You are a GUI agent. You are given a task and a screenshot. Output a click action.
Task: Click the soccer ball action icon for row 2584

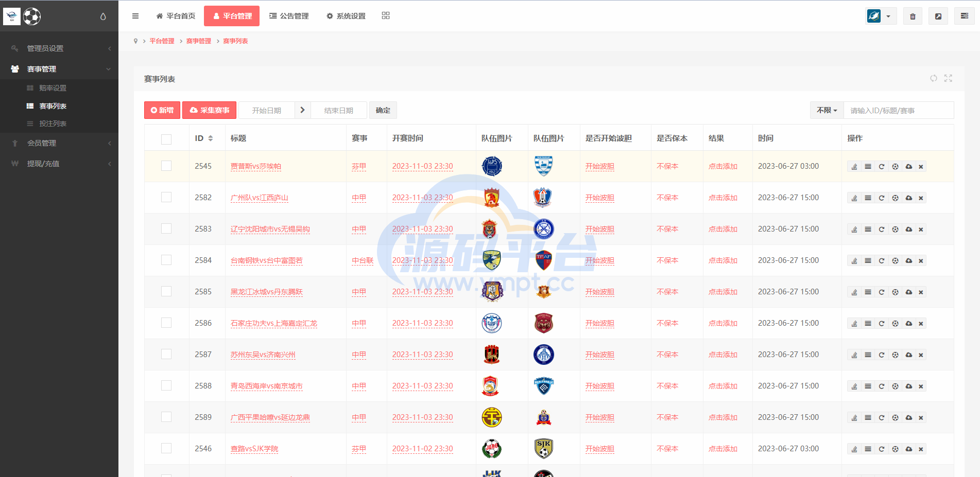pos(895,260)
